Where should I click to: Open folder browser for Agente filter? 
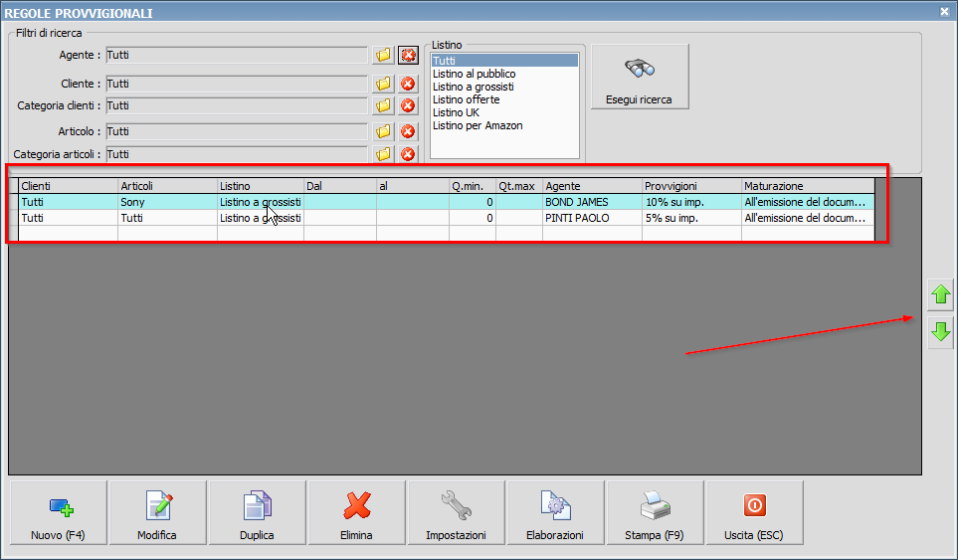tap(383, 55)
